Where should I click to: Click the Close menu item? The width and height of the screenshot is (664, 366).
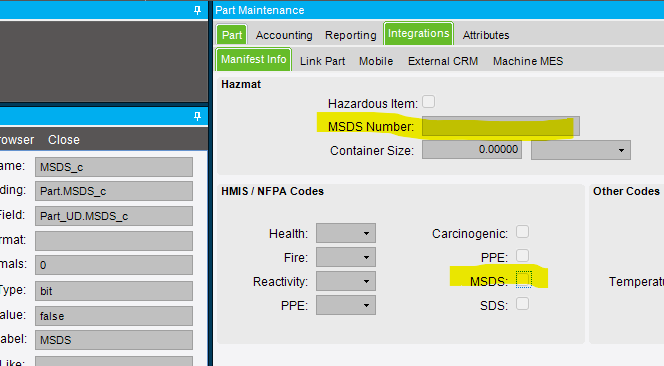pos(64,140)
